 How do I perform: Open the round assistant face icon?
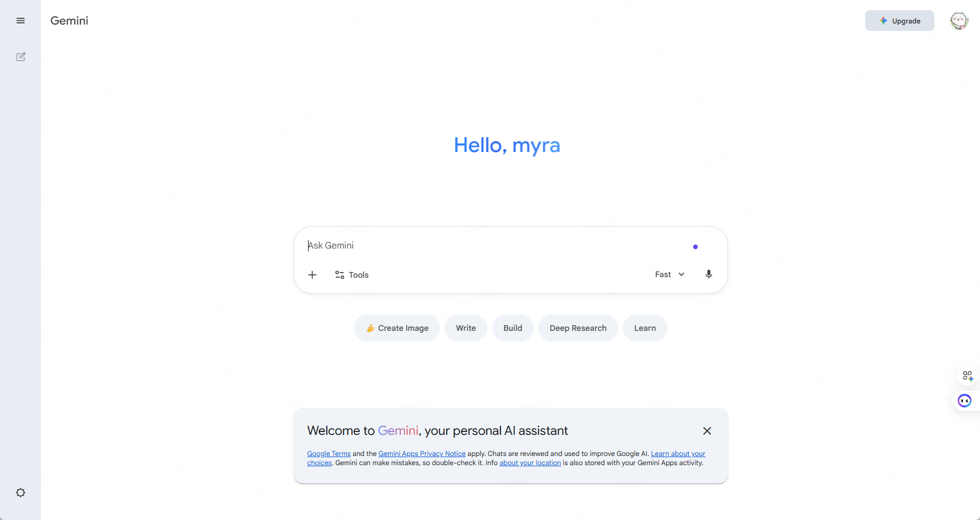point(965,401)
